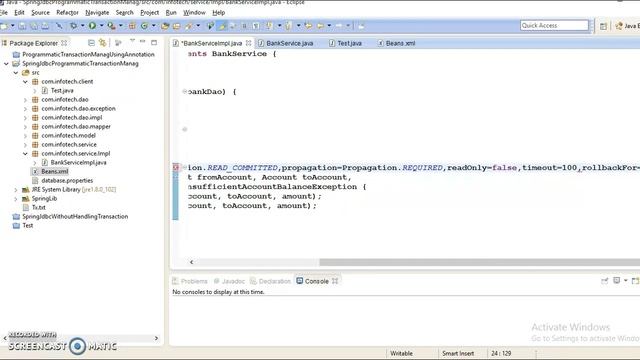Open the File menu
640x360 pixels.
(4, 13)
